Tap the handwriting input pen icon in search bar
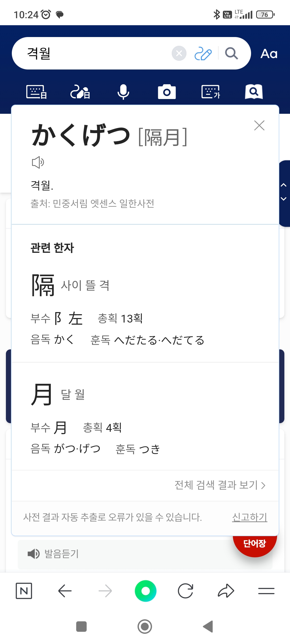 click(203, 53)
